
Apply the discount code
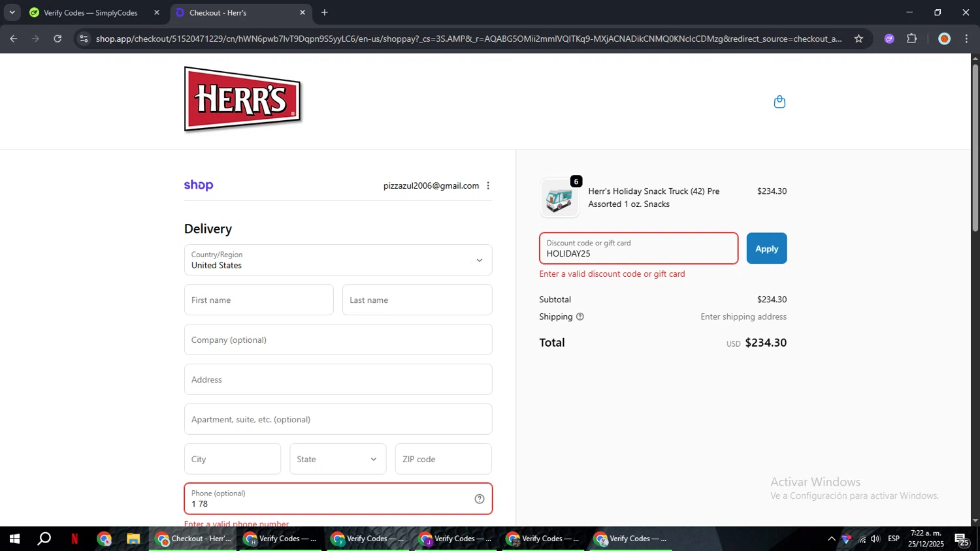[766, 248]
